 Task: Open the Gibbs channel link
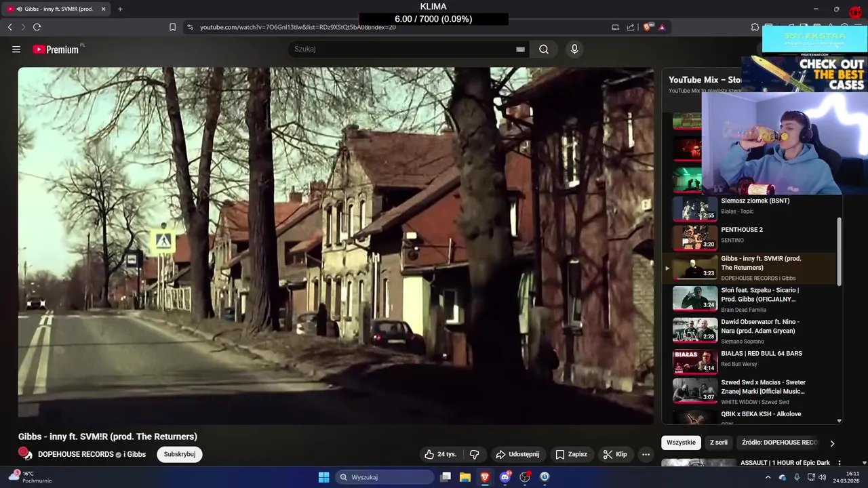coord(136,454)
